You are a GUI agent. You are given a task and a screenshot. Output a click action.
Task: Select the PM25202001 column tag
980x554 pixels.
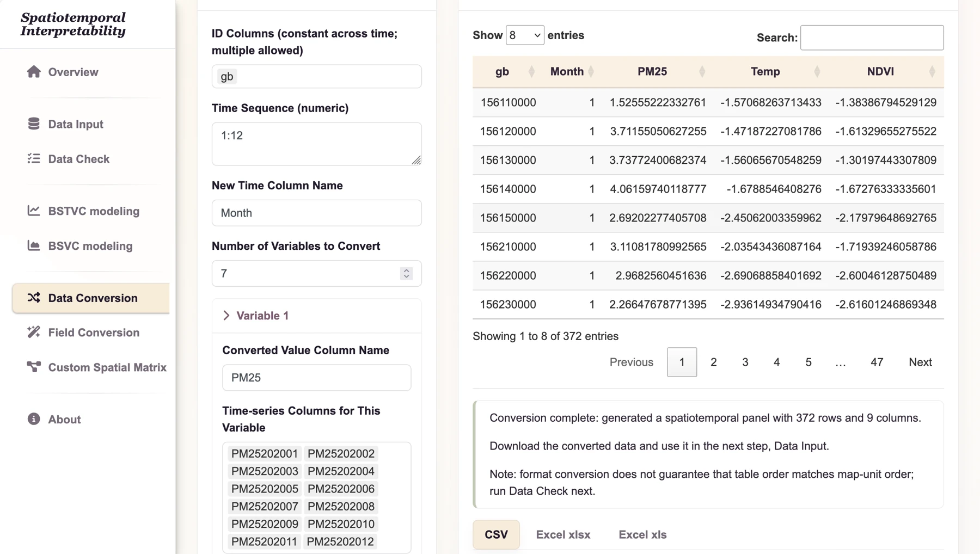coord(265,453)
